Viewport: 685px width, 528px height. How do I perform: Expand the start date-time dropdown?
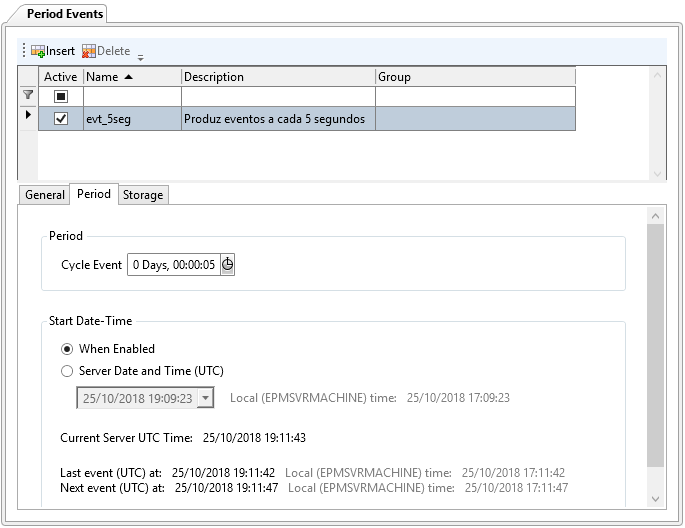(205, 398)
